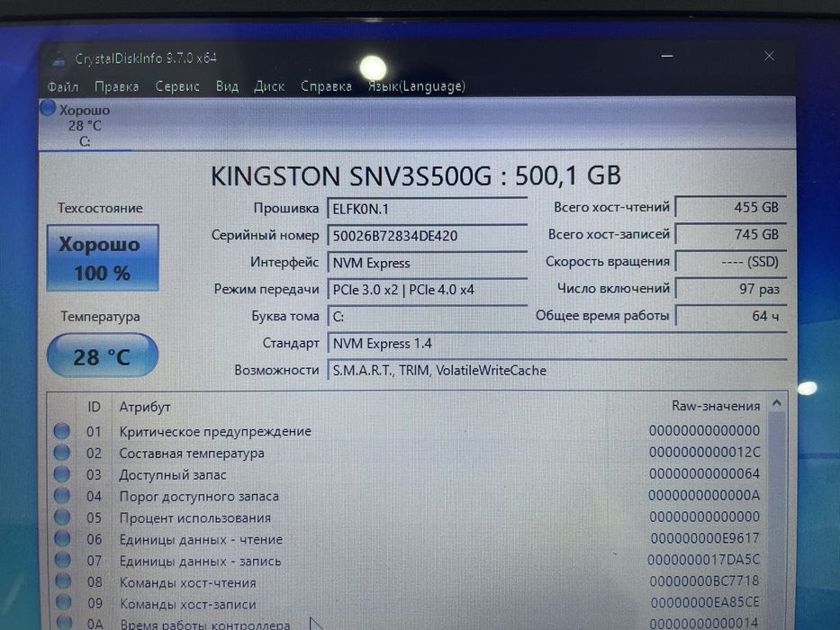
Task: Click the power-on count value 97 раз
Action: point(731,289)
